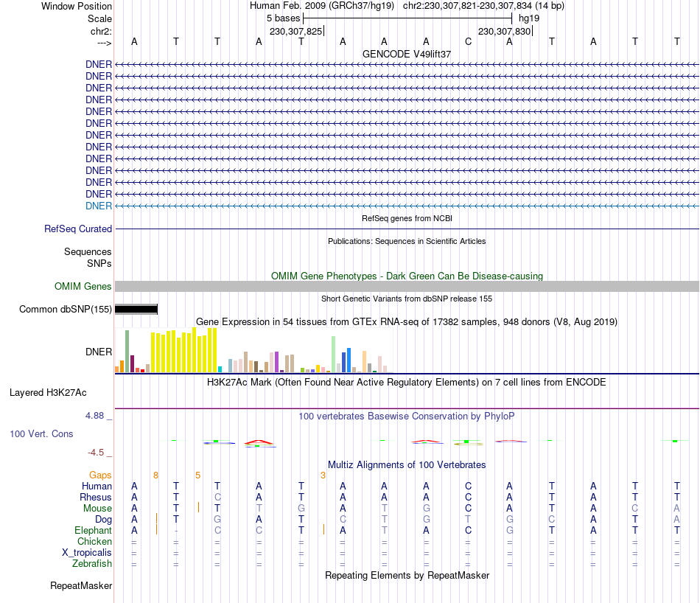Viewport: 700px width, 603px height.
Task: Click the cyan bar in GTEx chart
Action: point(220,369)
